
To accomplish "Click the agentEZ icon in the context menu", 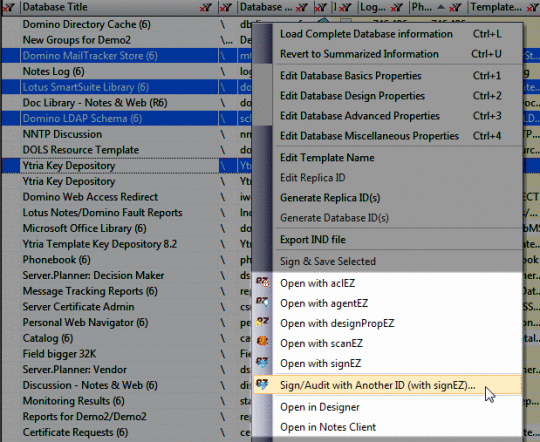I will [x=262, y=303].
